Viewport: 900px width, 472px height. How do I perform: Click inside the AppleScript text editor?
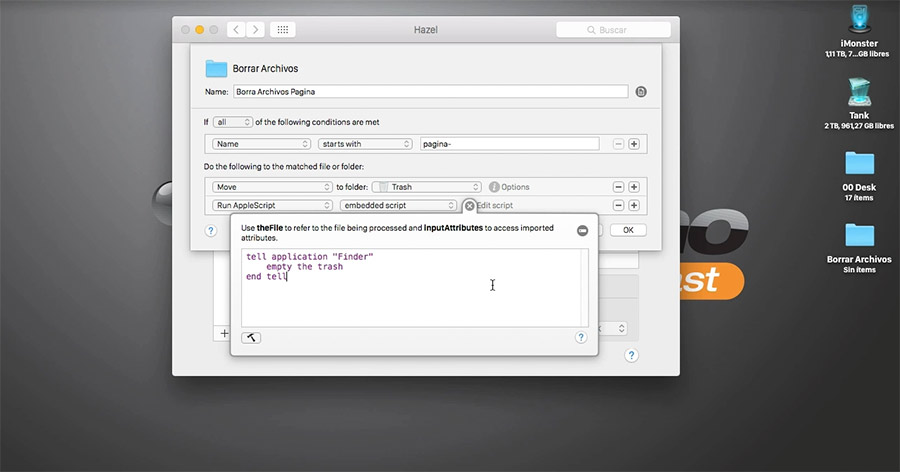point(411,288)
